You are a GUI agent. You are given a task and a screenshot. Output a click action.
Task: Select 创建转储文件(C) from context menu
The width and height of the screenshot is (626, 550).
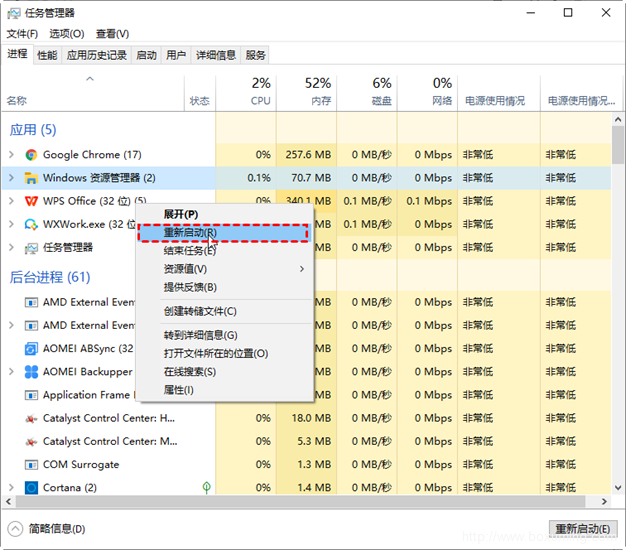(x=224, y=311)
